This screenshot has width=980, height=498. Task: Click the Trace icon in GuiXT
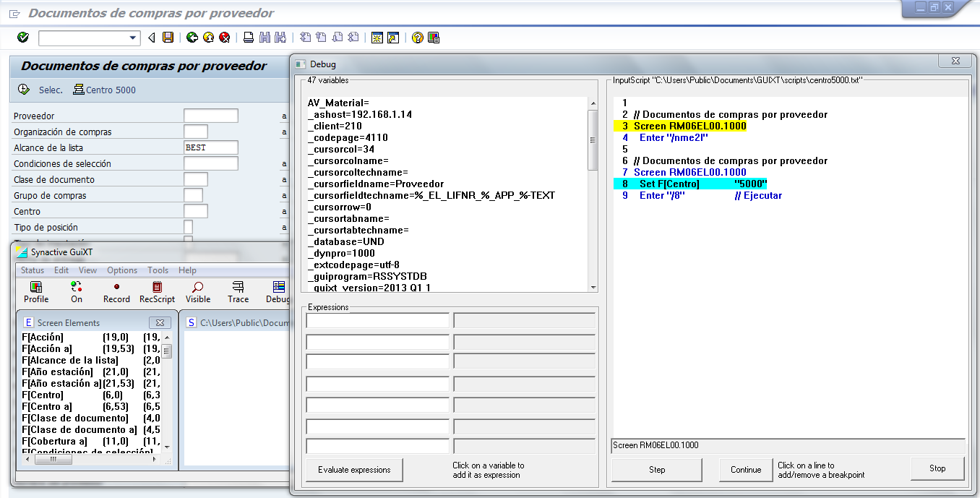click(238, 292)
